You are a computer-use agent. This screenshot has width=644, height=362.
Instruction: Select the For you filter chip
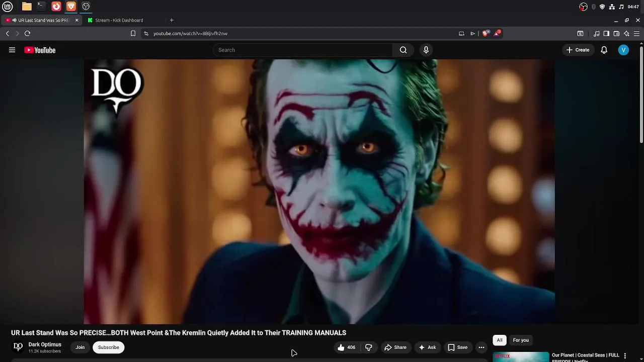click(521, 340)
